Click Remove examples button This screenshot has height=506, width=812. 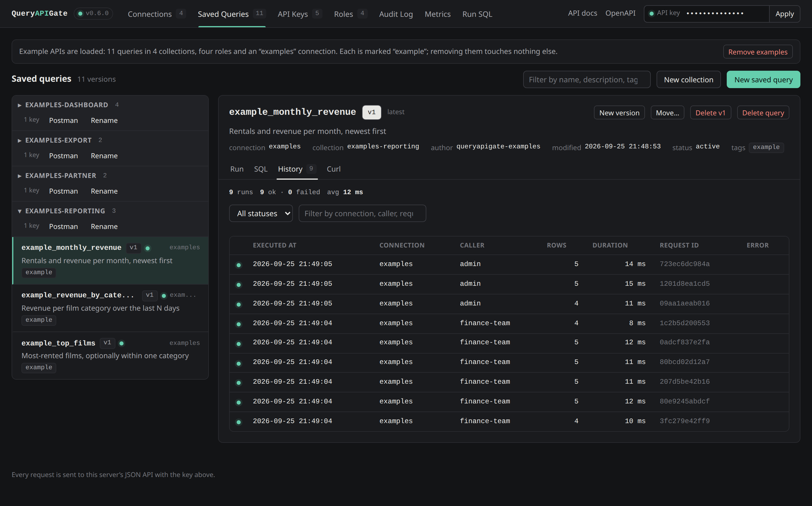(x=758, y=52)
